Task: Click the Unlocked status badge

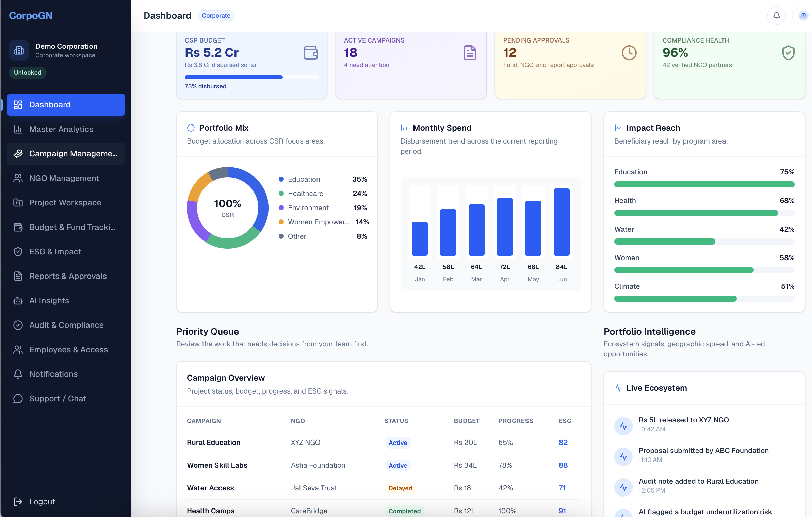Action: click(28, 73)
